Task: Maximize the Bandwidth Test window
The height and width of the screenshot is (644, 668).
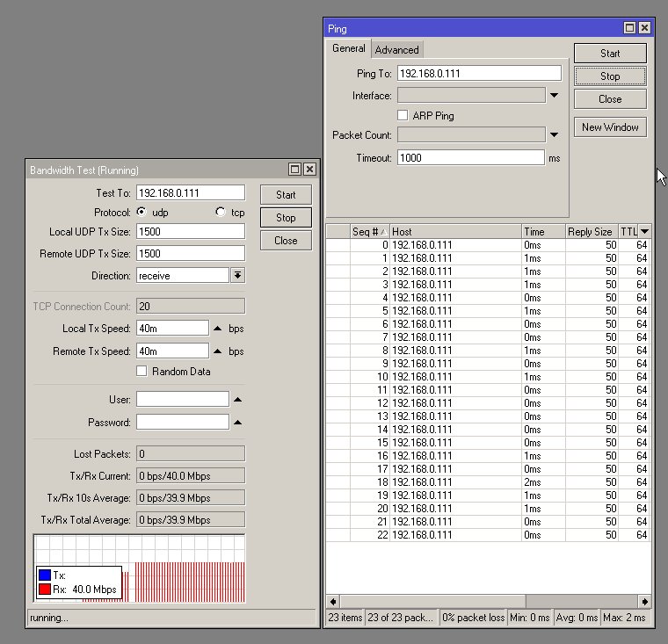Action: pos(294,169)
